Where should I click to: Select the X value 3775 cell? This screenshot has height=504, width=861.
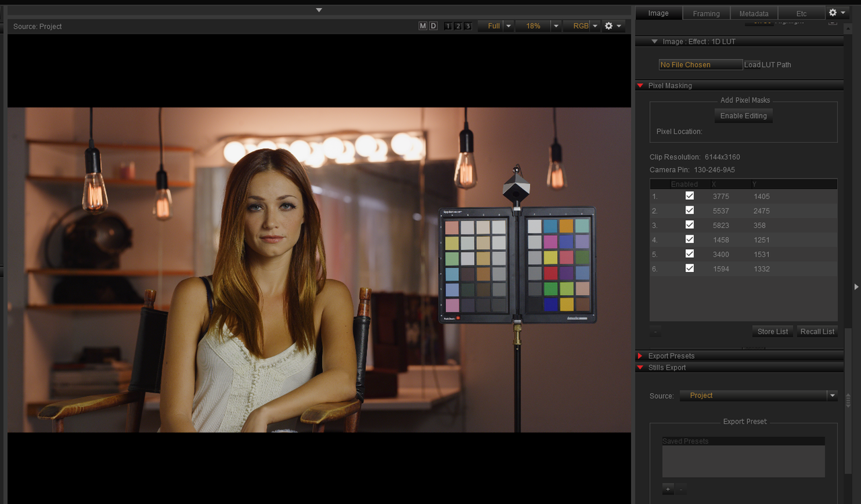720,196
